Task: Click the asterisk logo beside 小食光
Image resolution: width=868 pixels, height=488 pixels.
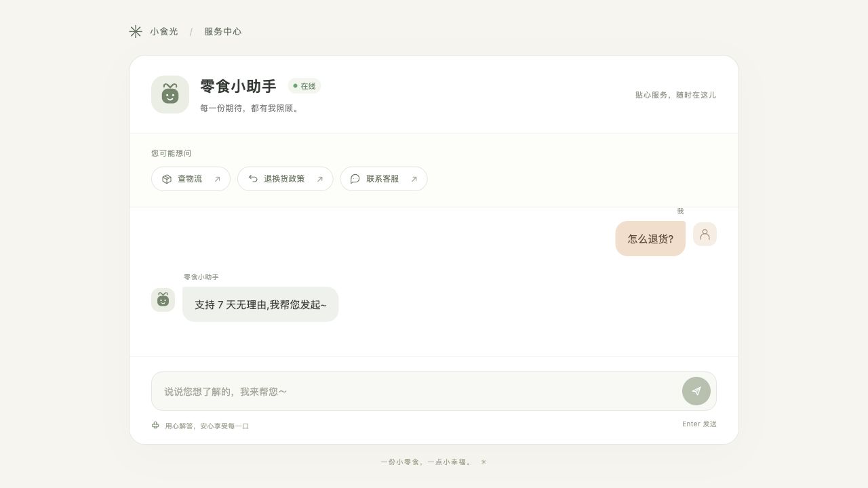Action: coord(136,31)
